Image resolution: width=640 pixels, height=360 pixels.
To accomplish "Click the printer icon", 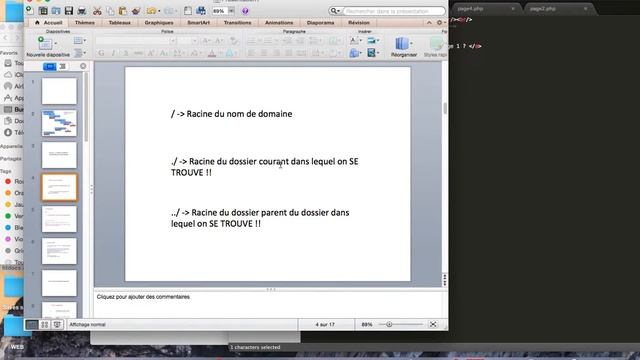I will pos(82,11).
